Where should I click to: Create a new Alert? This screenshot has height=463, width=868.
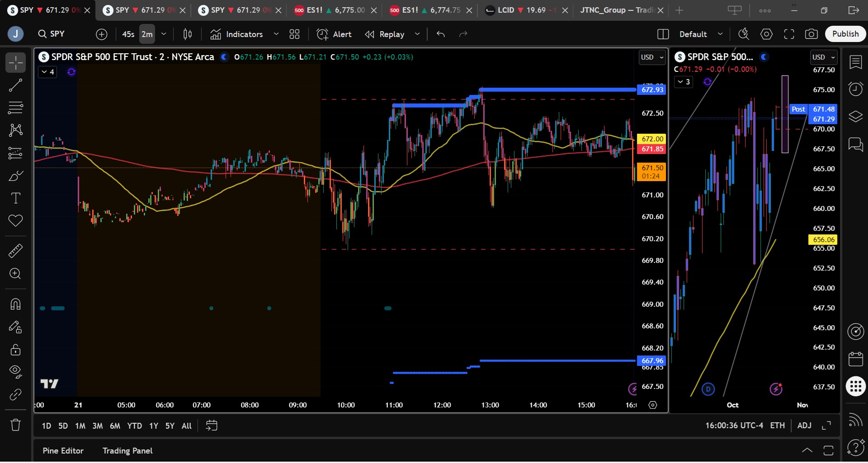[x=334, y=34]
